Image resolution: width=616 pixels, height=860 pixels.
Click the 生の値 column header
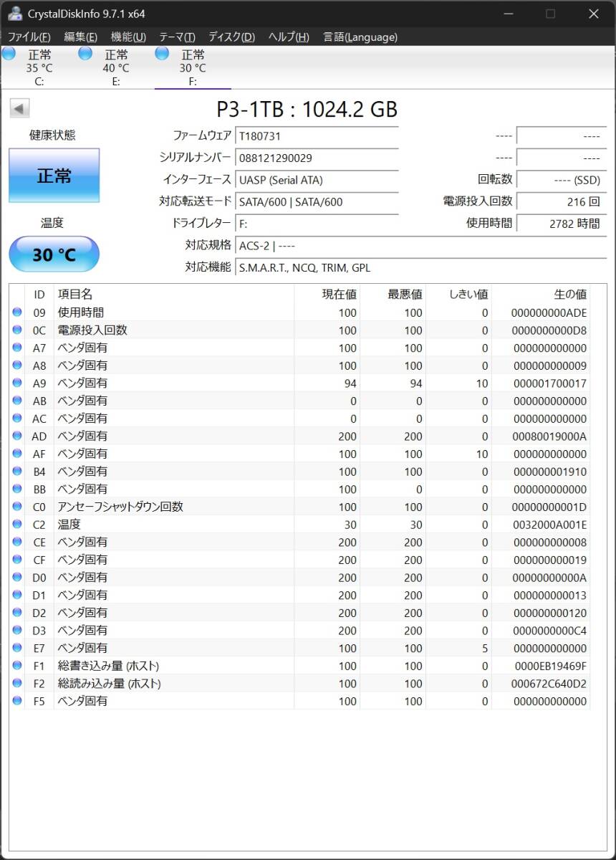[542, 294]
